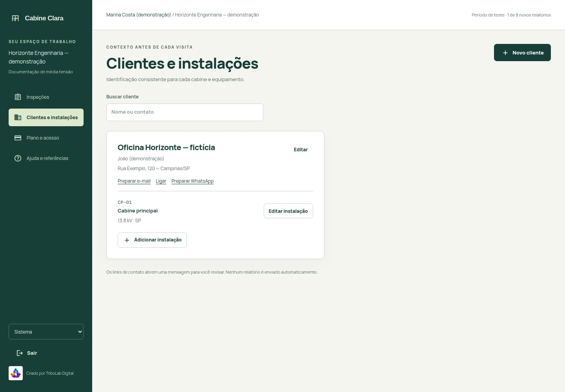Click the Oficina Horizonte — fictícia heading
The height and width of the screenshot is (392, 565).
click(x=166, y=147)
